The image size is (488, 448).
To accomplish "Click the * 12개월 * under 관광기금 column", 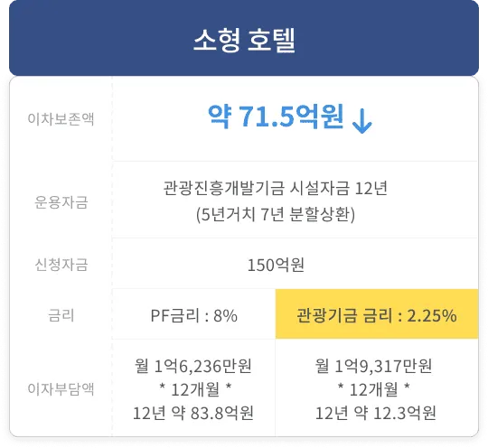I will click(374, 389).
